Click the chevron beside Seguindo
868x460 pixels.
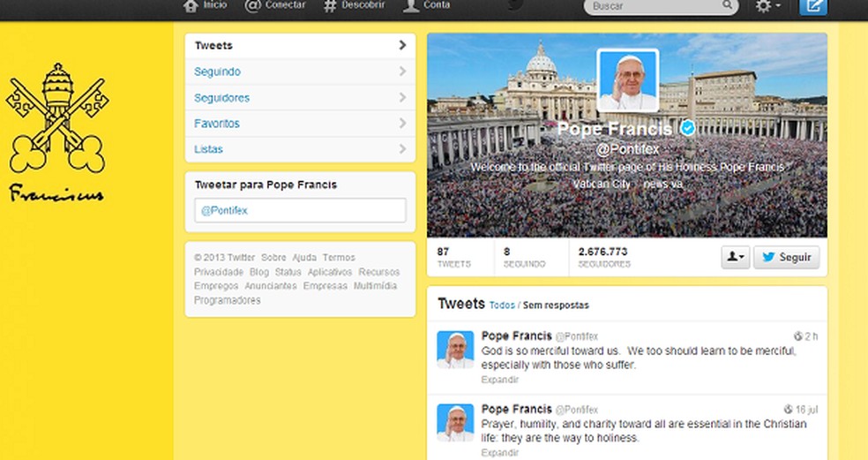402,72
